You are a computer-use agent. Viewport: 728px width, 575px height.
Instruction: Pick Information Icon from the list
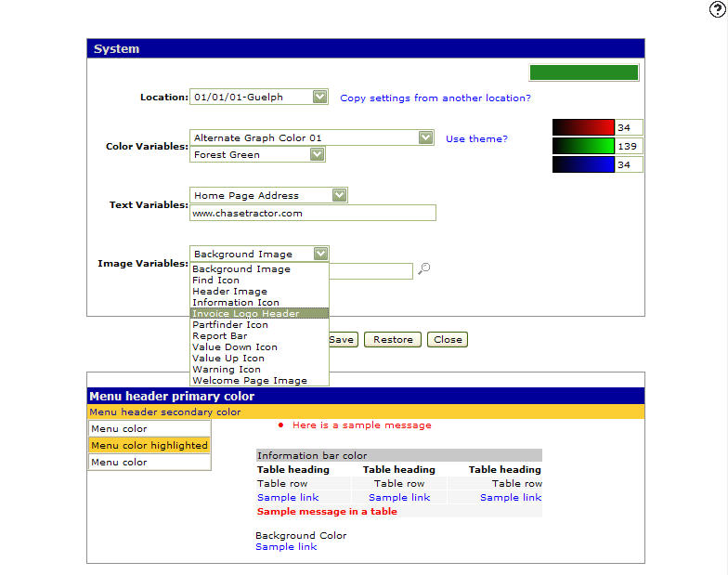click(x=260, y=303)
